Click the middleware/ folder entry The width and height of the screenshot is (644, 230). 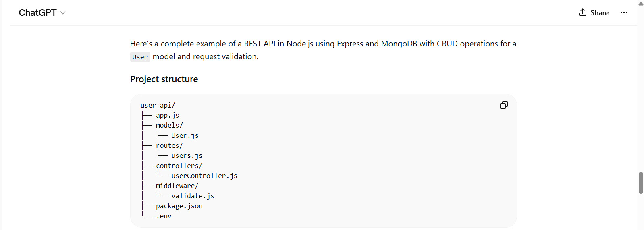pyautogui.click(x=177, y=186)
